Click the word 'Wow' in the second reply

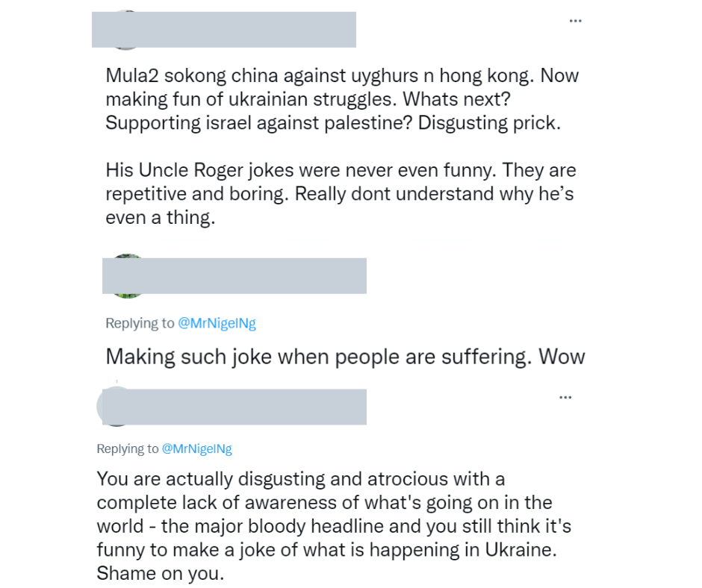[x=562, y=357]
